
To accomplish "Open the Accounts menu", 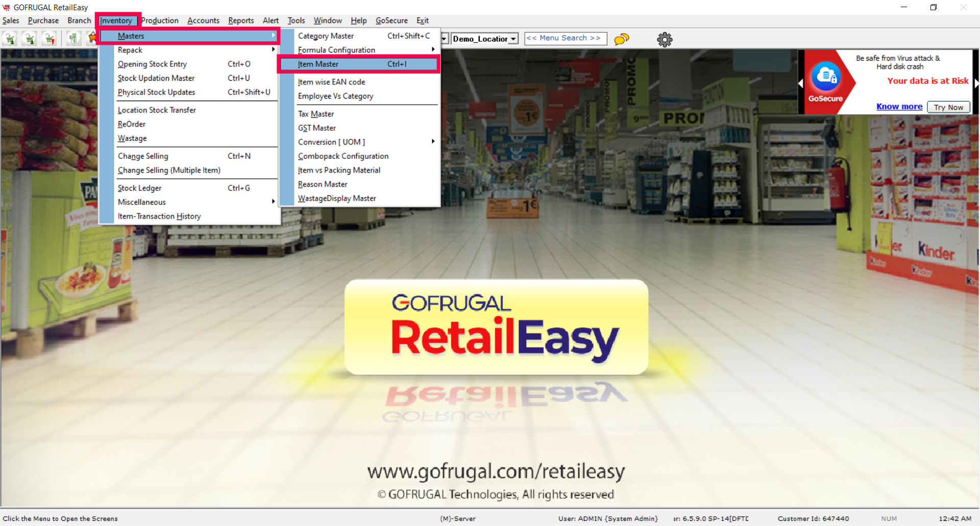I will pyautogui.click(x=203, y=20).
